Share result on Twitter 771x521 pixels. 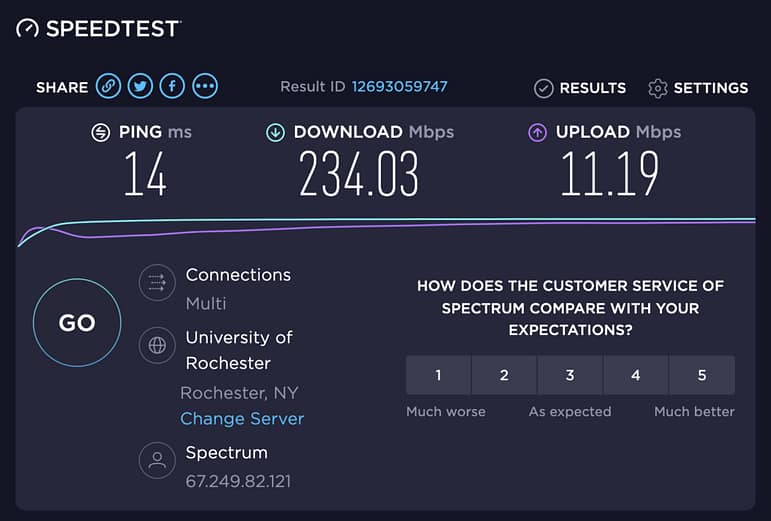click(140, 87)
